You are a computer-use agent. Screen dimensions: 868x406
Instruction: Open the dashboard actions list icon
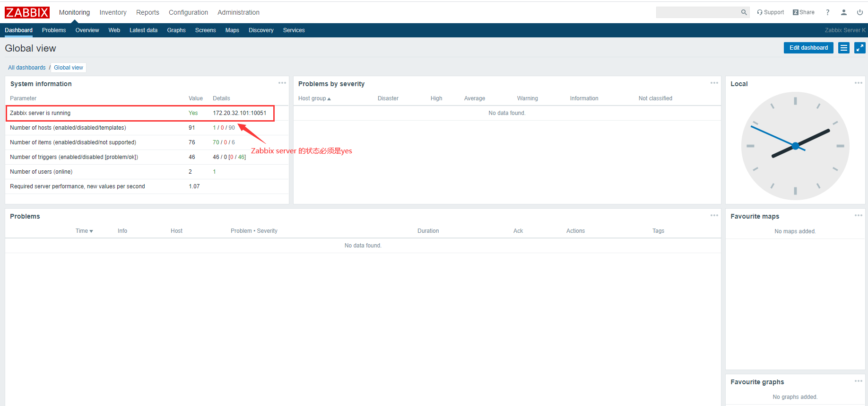[844, 48]
